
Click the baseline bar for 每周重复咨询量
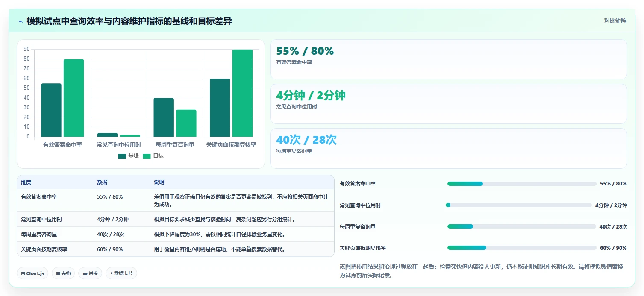coord(164,117)
